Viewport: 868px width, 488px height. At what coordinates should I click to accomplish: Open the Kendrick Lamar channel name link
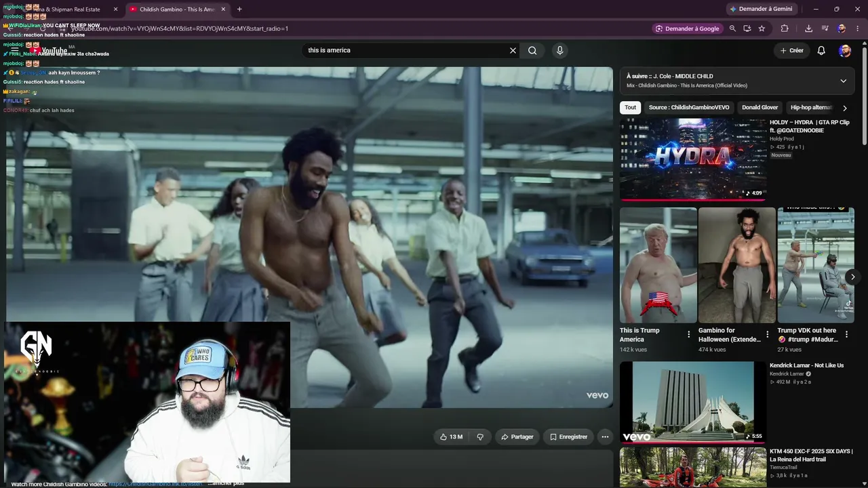[787, 374]
